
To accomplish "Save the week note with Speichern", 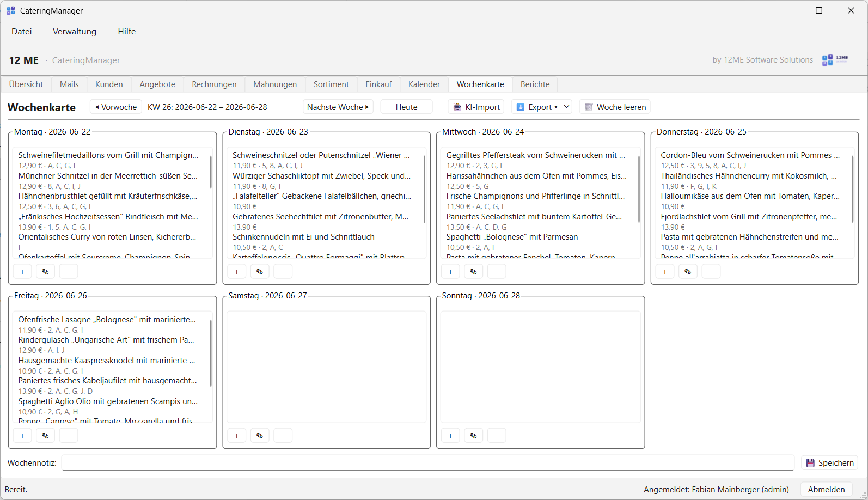I will point(829,462).
